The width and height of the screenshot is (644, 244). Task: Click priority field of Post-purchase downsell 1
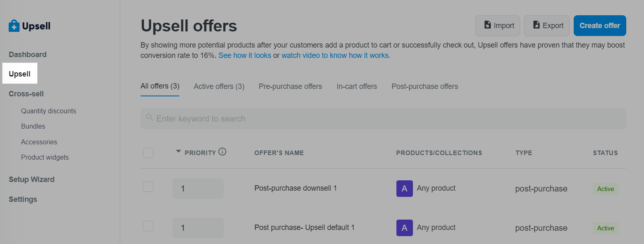tap(198, 189)
